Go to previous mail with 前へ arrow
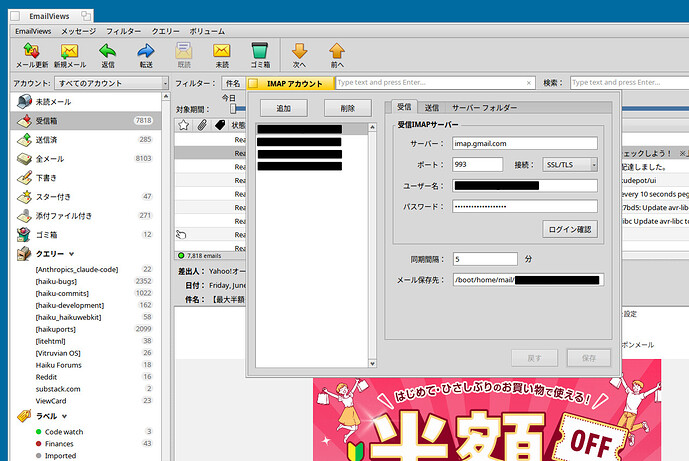Viewport: 689px width, 461px height. tap(337, 51)
